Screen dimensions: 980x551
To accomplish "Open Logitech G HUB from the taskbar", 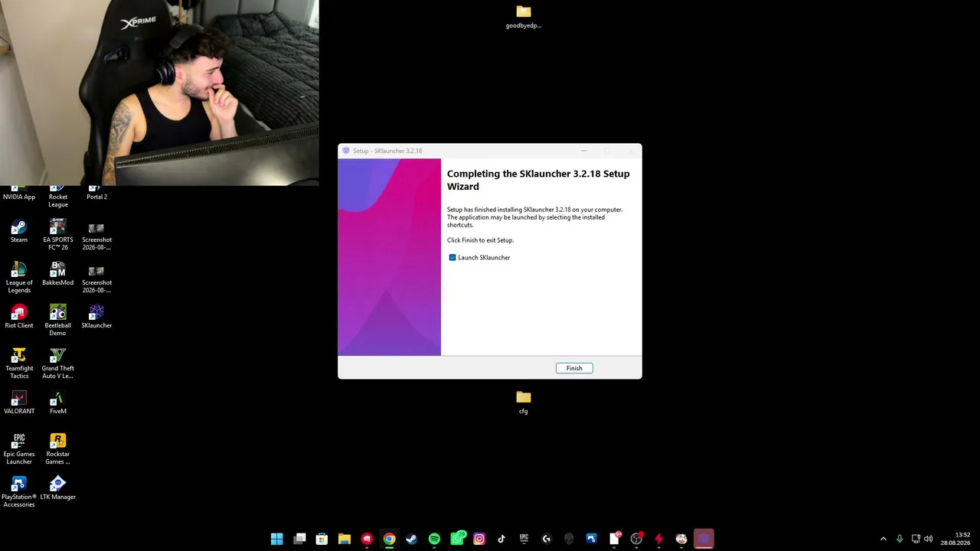I will [x=547, y=539].
